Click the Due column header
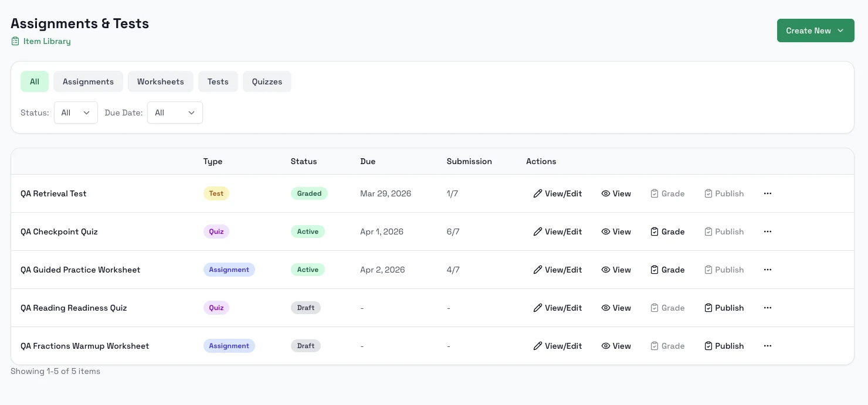Screen dimensions: 868x405 pyautogui.click(x=368, y=161)
